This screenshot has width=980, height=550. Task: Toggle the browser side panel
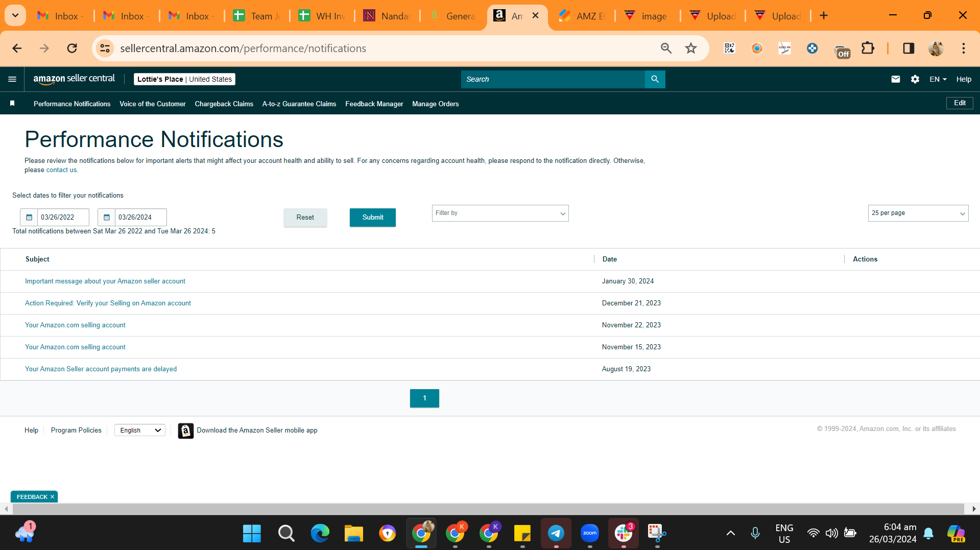(909, 49)
